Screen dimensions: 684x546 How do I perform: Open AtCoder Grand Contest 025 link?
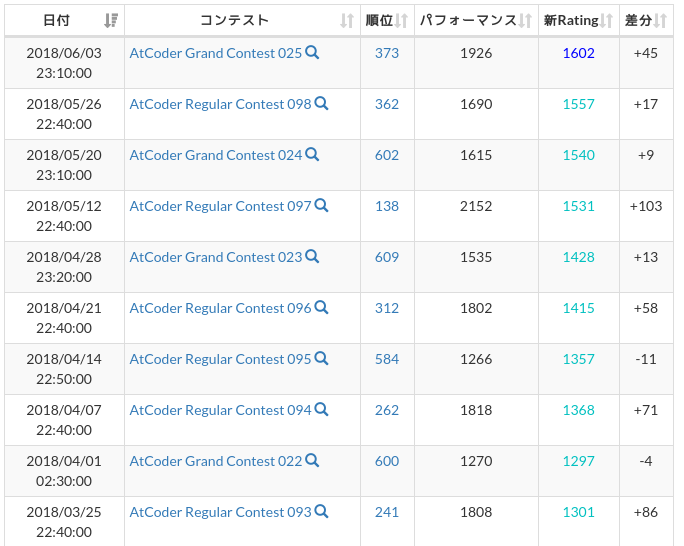(215, 53)
